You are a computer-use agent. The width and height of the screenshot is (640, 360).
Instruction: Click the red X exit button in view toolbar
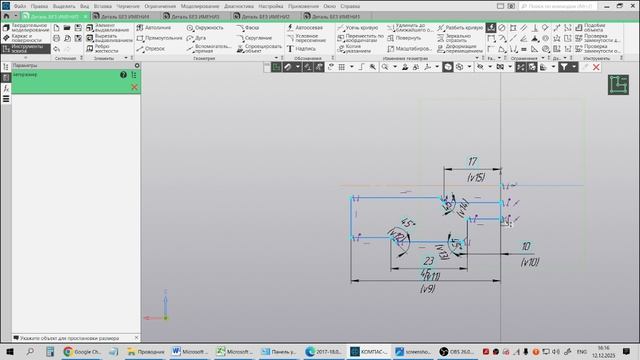pos(596,67)
